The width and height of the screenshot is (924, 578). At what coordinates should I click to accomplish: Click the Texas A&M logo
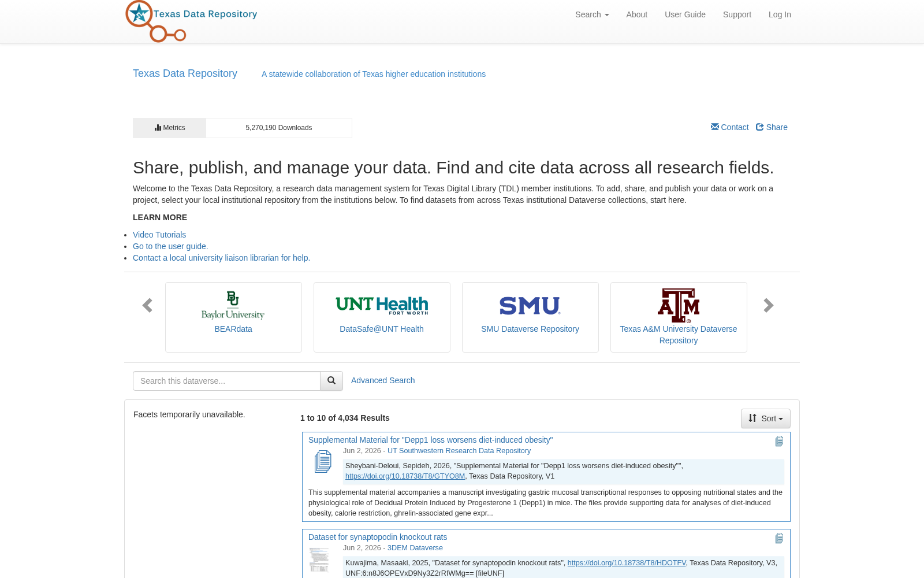tap(679, 305)
